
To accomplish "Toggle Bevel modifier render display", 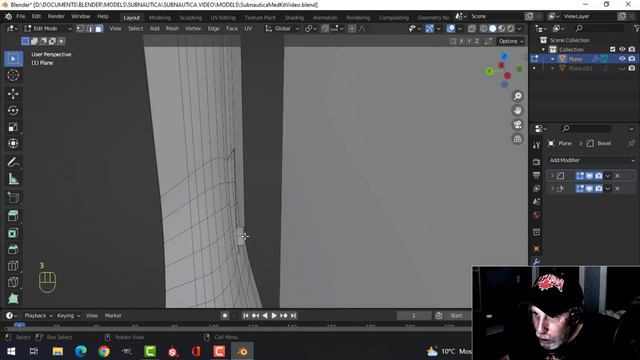I will point(598,176).
